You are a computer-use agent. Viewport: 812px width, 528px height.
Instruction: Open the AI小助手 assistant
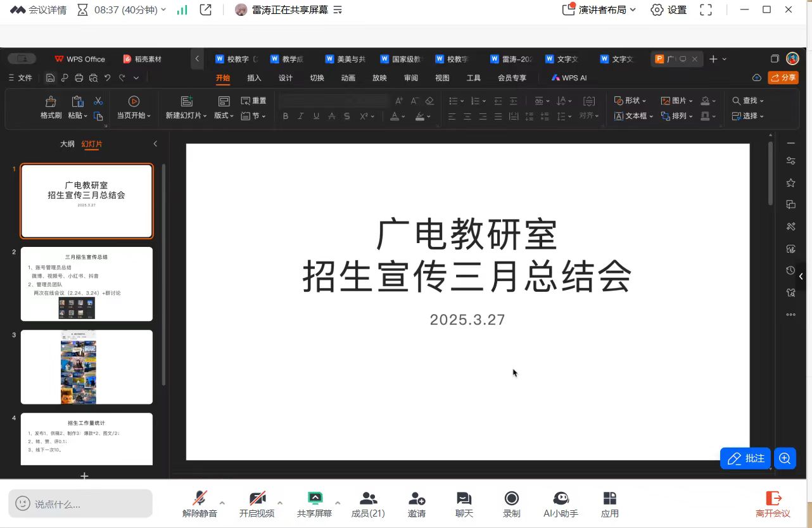tap(561, 498)
